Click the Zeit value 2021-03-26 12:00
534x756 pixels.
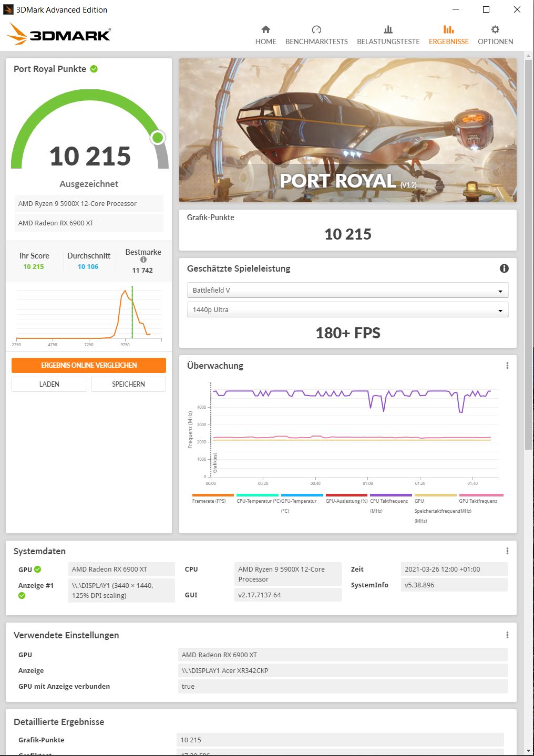[x=454, y=569]
